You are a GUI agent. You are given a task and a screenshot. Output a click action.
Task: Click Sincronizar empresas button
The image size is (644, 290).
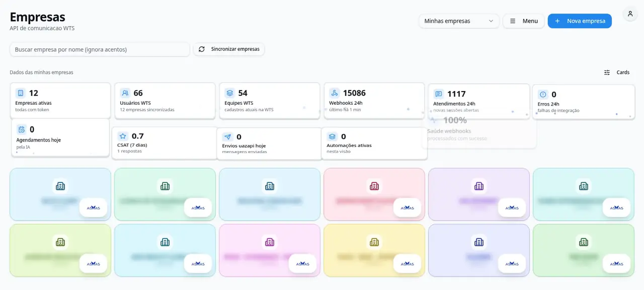(229, 49)
